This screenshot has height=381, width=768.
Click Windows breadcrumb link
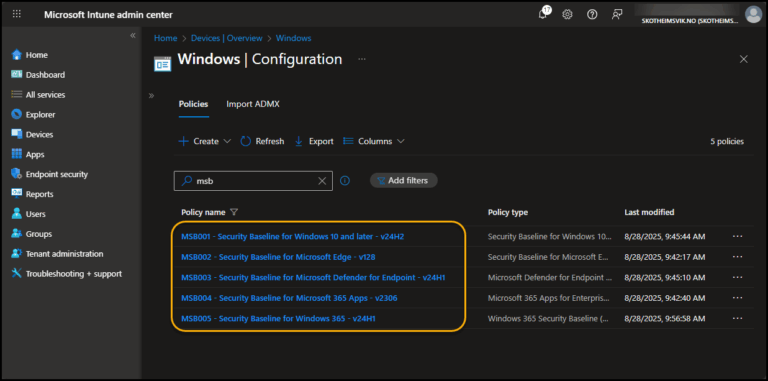pos(293,38)
